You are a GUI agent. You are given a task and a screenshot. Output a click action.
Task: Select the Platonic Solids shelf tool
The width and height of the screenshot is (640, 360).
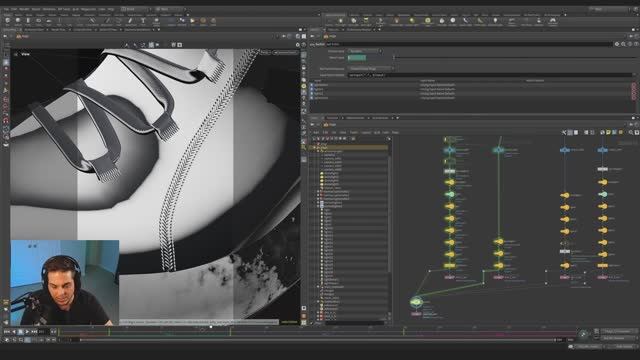pos(156,21)
